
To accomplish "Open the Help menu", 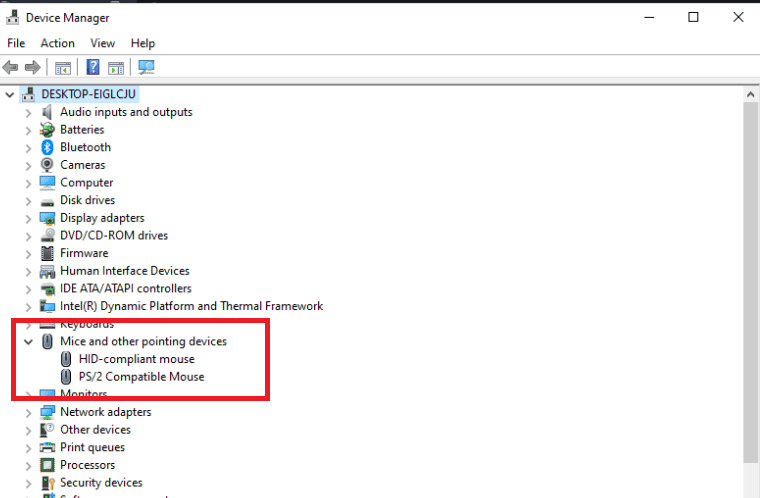I will (142, 43).
